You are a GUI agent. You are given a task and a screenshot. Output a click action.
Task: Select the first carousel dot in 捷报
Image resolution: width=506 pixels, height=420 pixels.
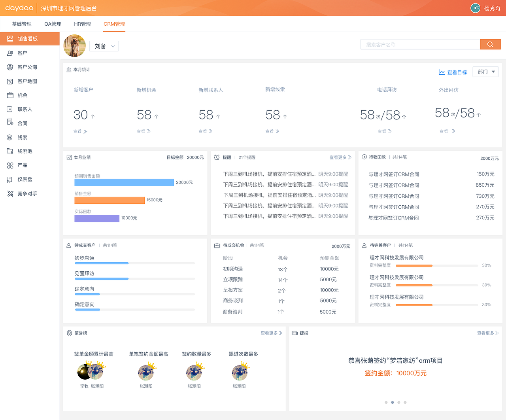pyautogui.click(x=386, y=402)
